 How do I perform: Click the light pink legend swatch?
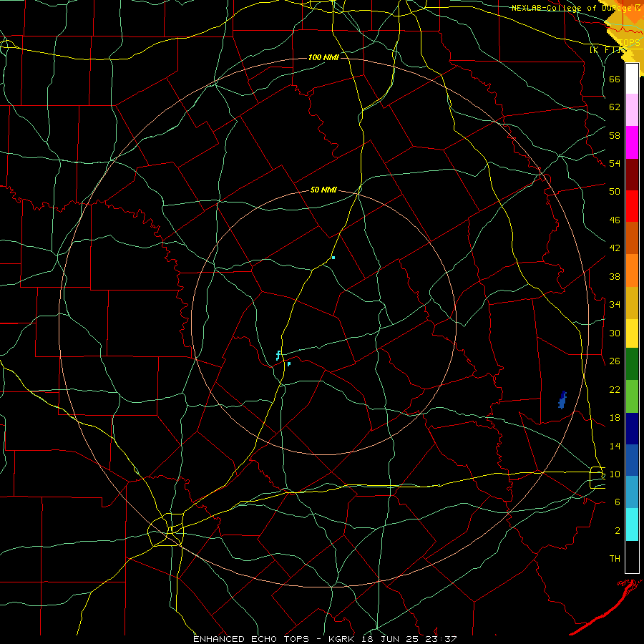click(632, 110)
